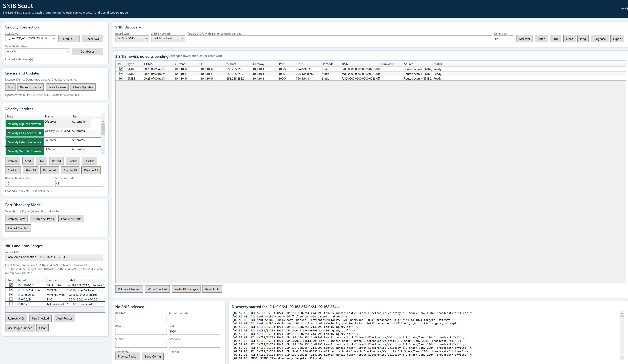This screenshot has height=364, width=628.
Task: Select Velocity DigiTrac Network service row
Action: pos(53,124)
